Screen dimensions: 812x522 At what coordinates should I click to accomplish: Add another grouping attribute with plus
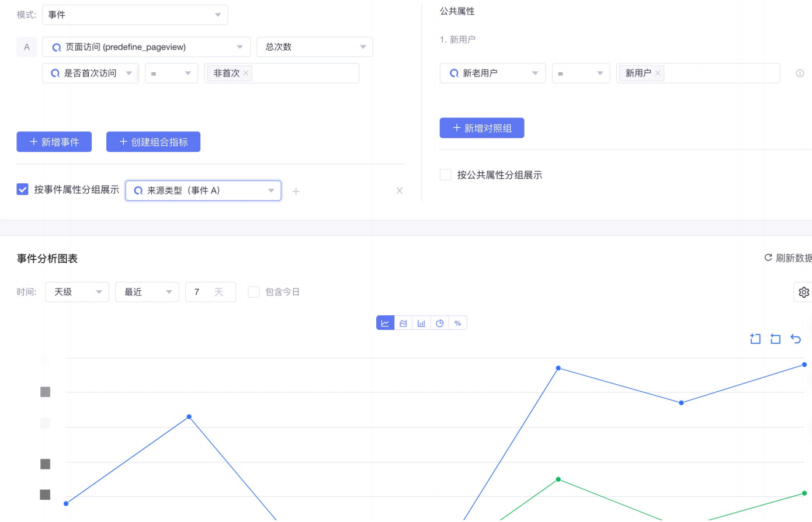(296, 191)
